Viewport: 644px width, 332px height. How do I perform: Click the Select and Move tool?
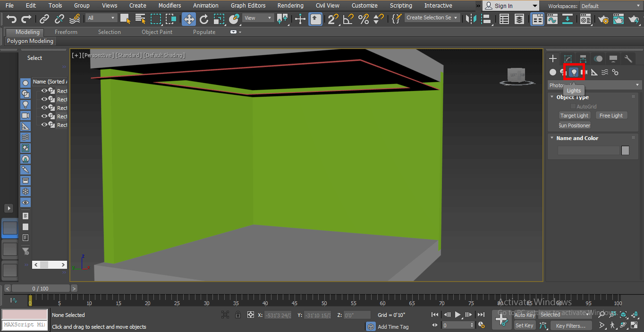pyautogui.click(x=189, y=19)
